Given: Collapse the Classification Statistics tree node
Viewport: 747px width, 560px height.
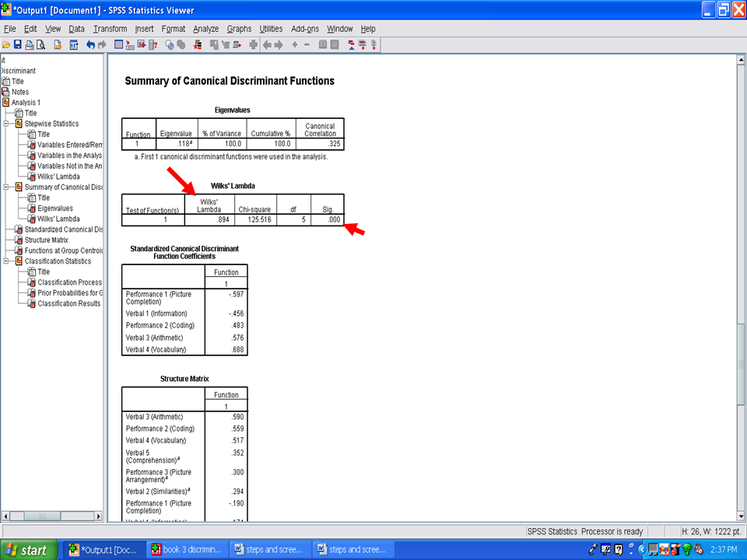Looking at the screenshot, I should point(8,261).
